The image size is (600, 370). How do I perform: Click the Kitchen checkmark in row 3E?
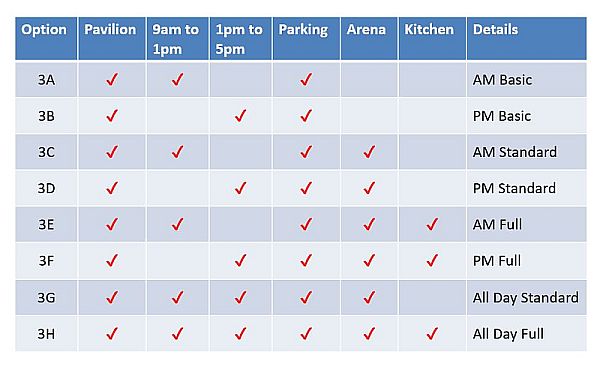coord(432,224)
